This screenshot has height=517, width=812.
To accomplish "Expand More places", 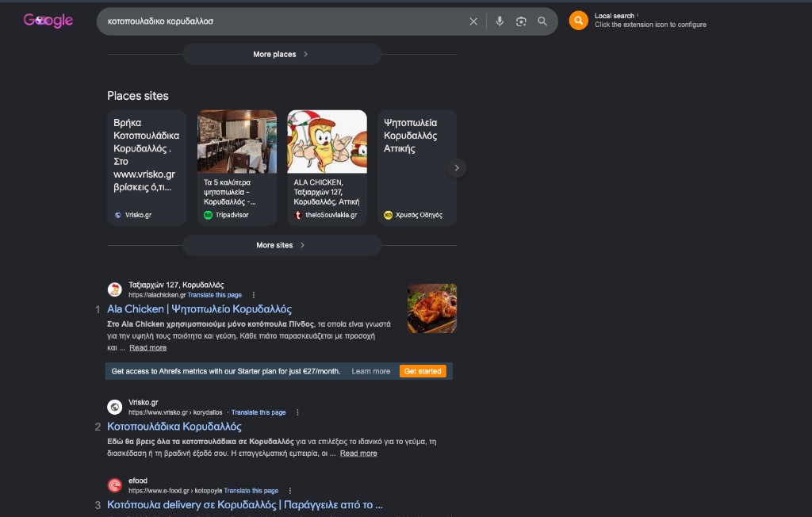I will [x=282, y=55].
